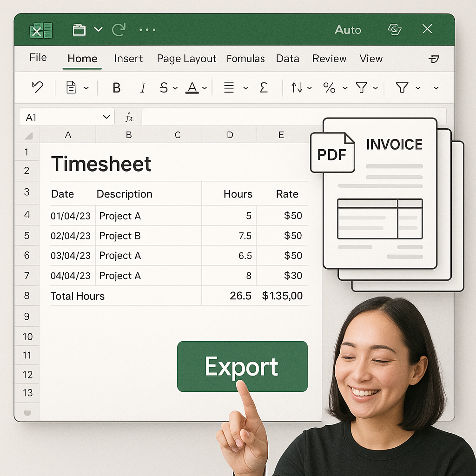
Task: Click the PDF file icon
Action: 332,152
